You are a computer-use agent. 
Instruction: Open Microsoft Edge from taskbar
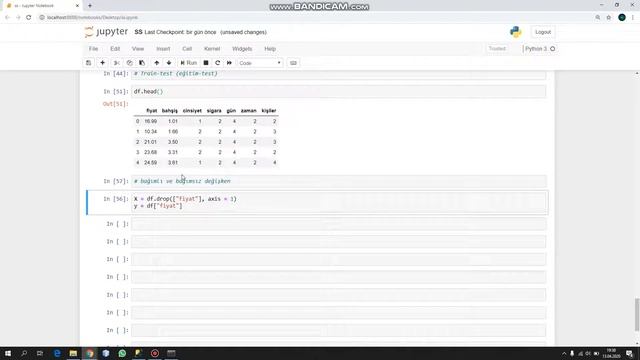(x=57, y=353)
